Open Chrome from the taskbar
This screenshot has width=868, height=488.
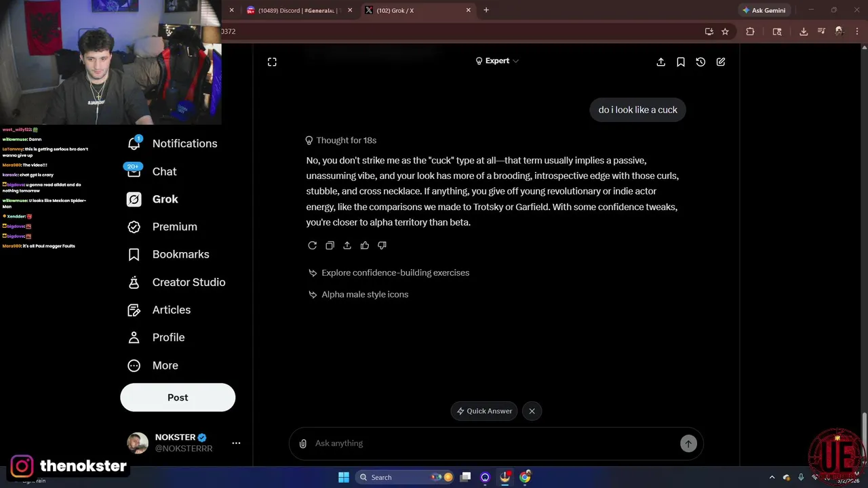click(525, 477)
